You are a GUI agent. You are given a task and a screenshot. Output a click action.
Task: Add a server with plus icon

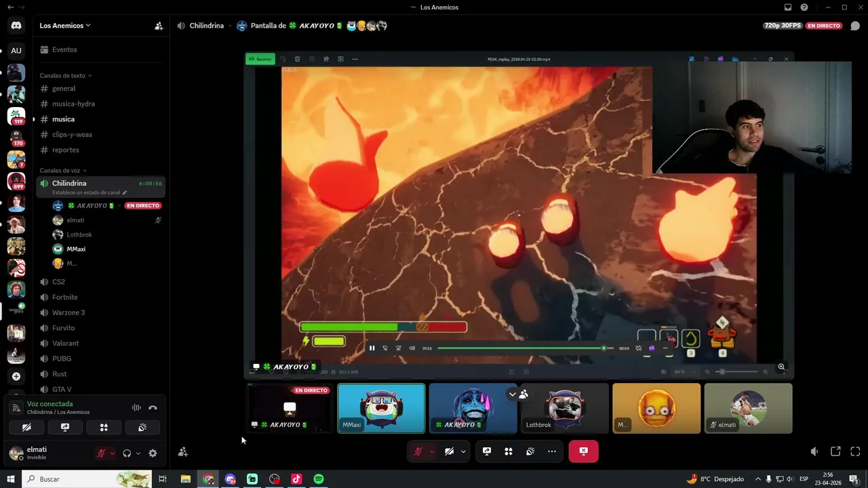(16, 376)
